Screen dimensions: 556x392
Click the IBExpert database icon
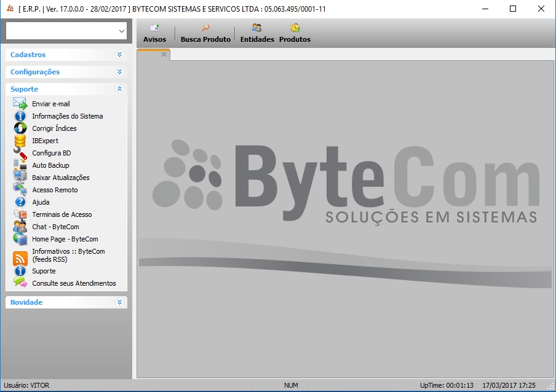coord(20,141)
